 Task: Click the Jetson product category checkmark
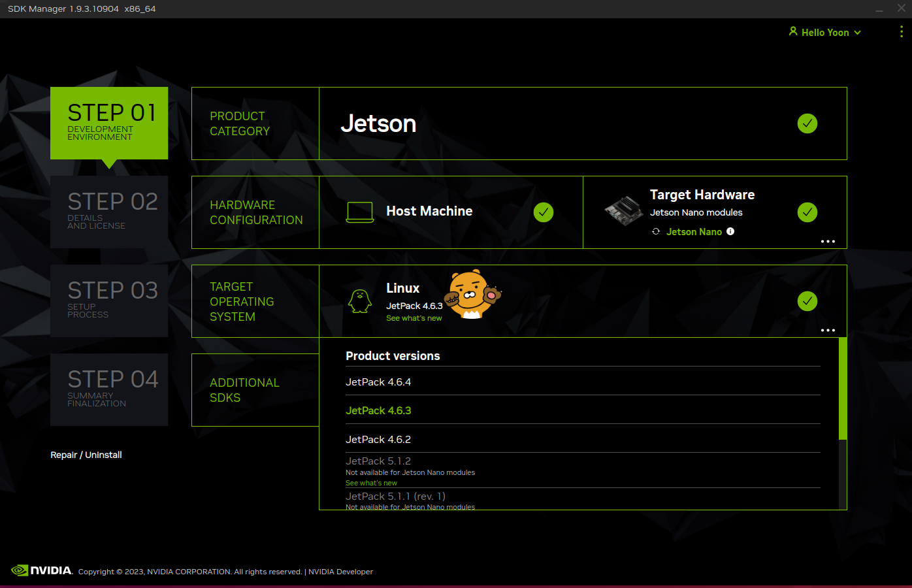pos(807,123)
